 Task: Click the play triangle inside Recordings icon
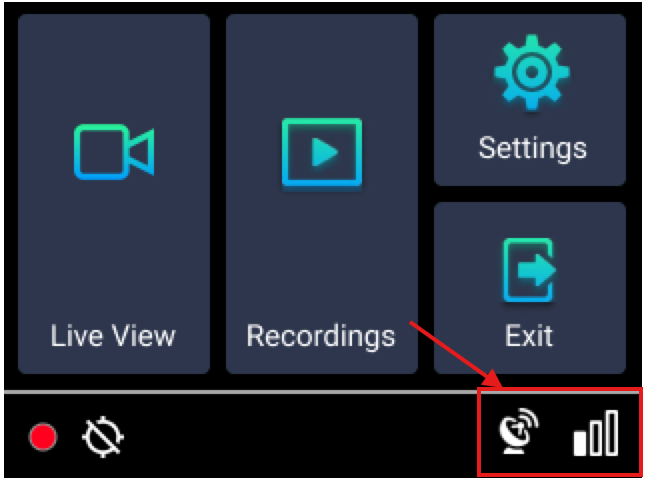[x=325, y=152]
